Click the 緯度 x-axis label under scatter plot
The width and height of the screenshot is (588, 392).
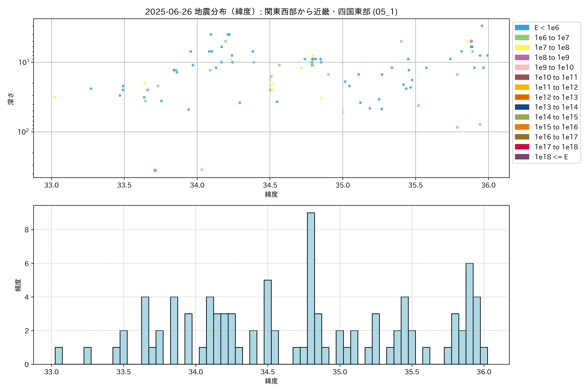click(271, 194)
